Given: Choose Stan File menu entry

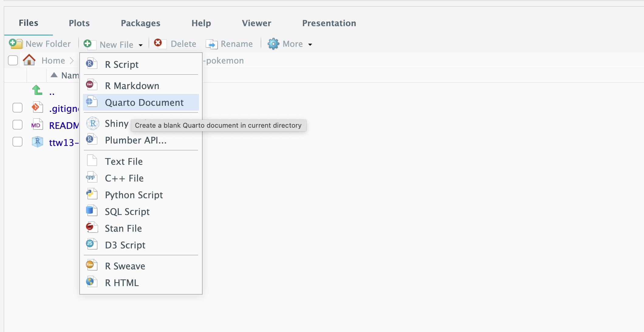Looking at the screenshot, I should 123,228.
